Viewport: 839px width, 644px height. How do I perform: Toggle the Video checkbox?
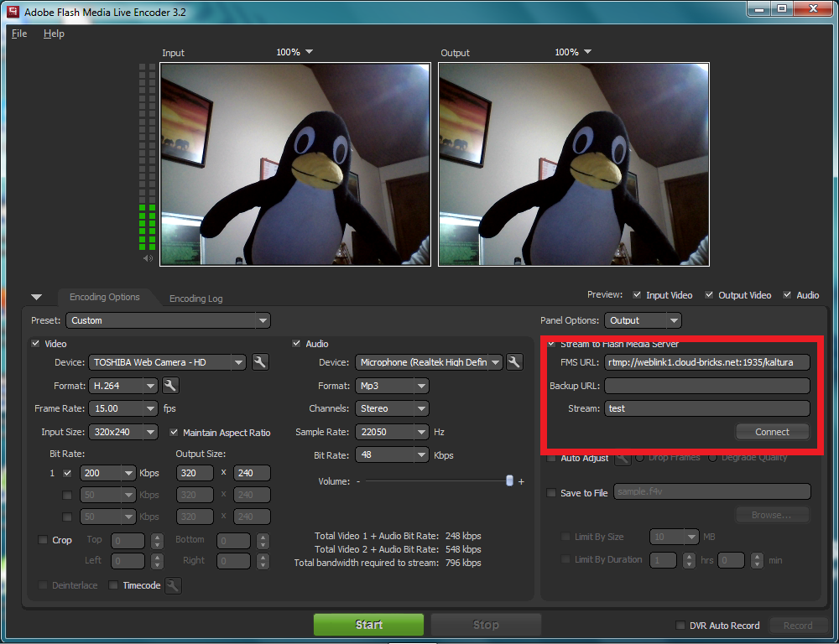click(x=36, y=344)
